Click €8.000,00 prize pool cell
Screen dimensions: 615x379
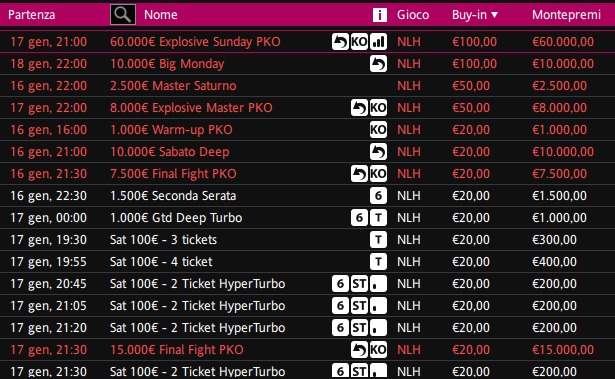click(559, 108)
